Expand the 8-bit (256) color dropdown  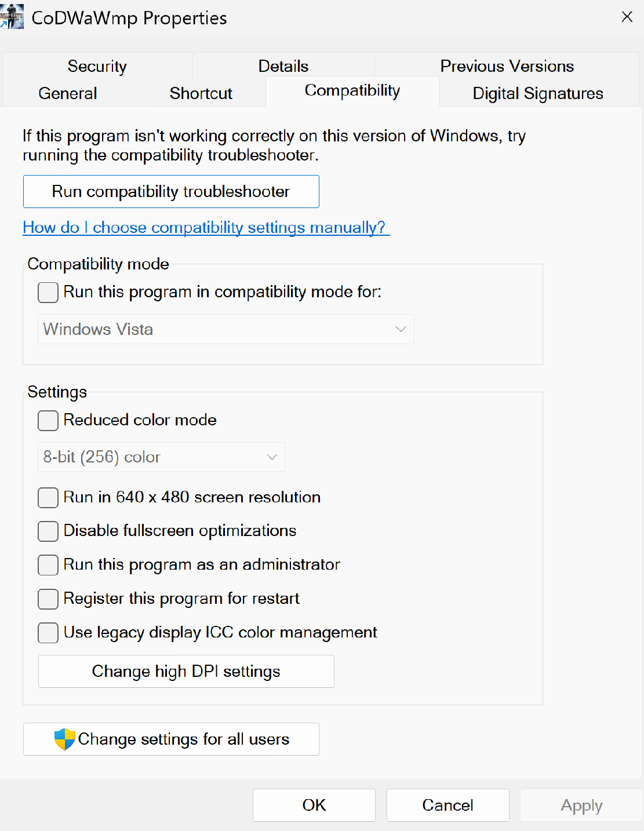tap(161, 457)
